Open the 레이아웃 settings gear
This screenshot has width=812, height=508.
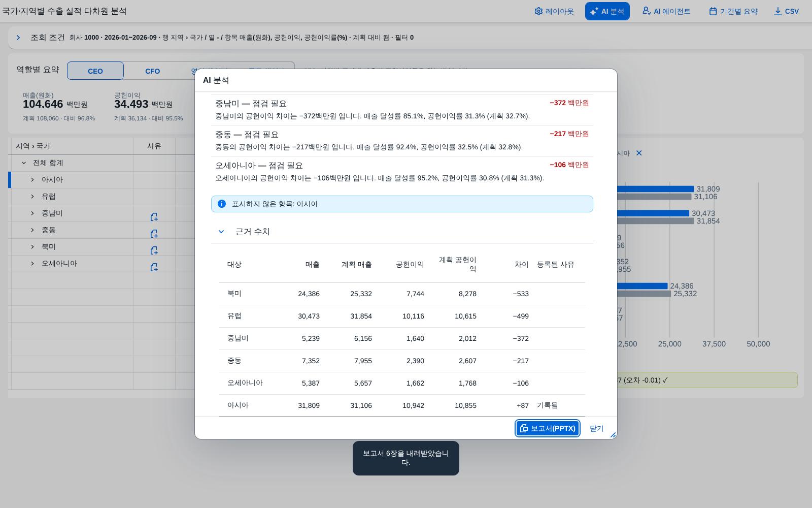click(x=554, y=11)
